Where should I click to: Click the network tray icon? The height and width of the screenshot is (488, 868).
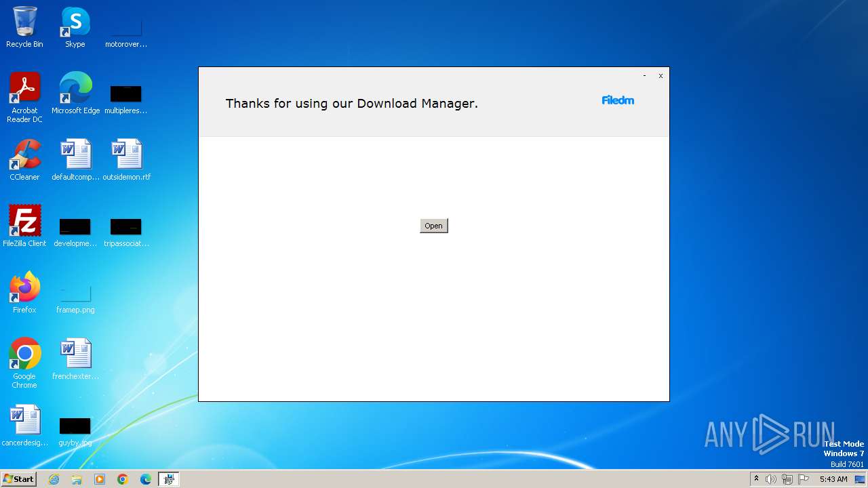click(787, 479)
